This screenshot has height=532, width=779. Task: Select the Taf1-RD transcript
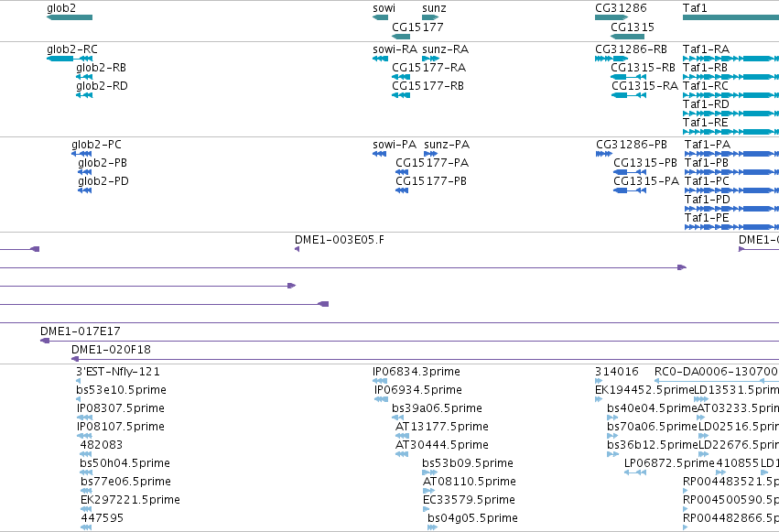(x=706, y=104)
